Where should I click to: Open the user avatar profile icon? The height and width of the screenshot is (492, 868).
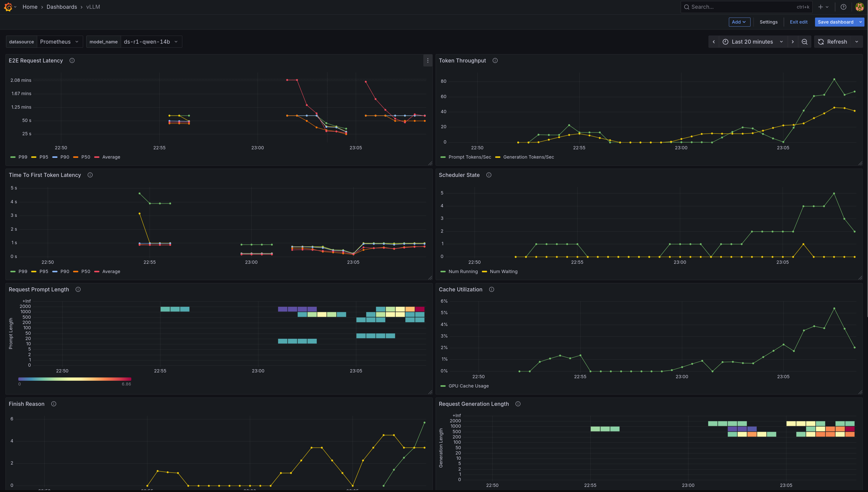pos(859,7)
